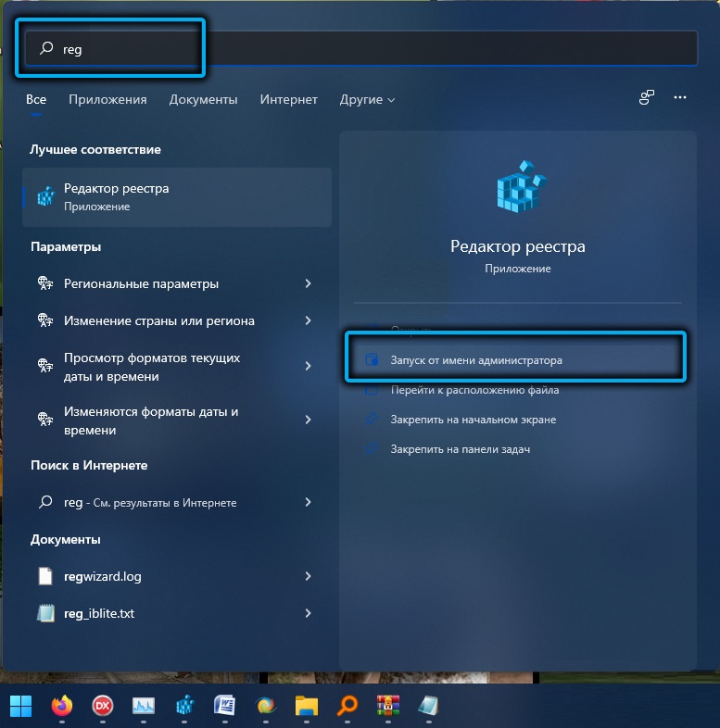Click 'Запуск от имени администратора'
Viewport: 720px width, 728px height.
click(476, 359)
